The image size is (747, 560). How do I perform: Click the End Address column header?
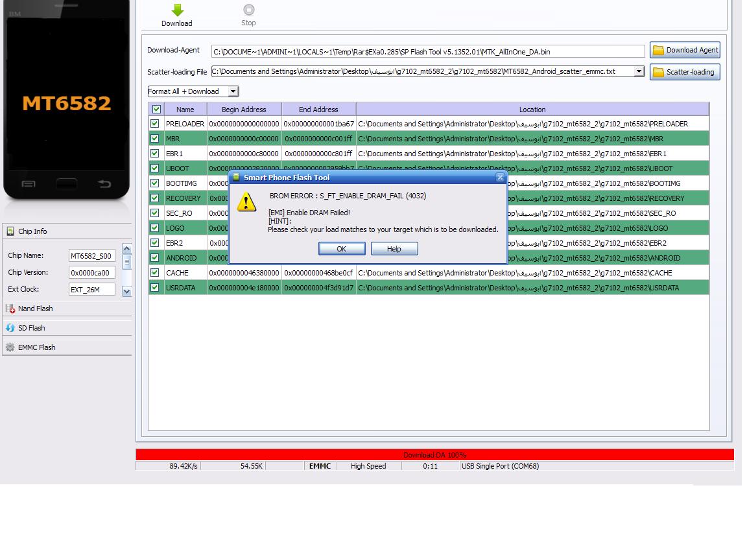pyautogui.click(x=319, y=109)
